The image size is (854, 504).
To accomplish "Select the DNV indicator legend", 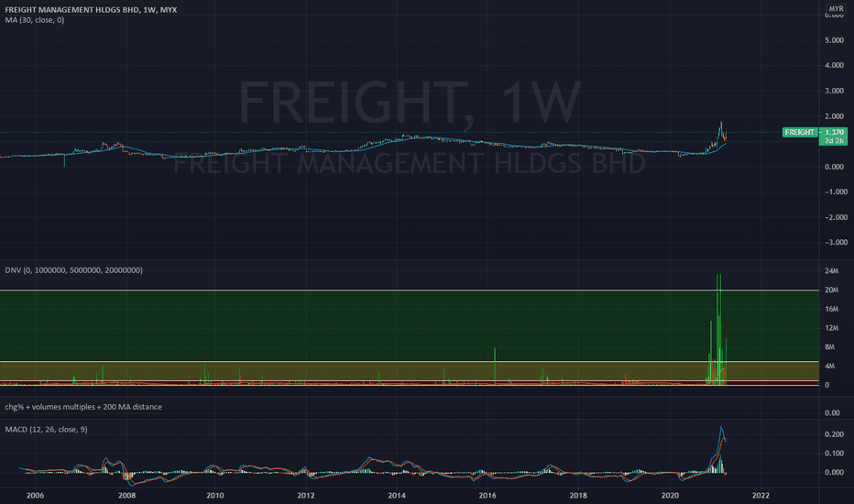I will (x=73, y=270).
